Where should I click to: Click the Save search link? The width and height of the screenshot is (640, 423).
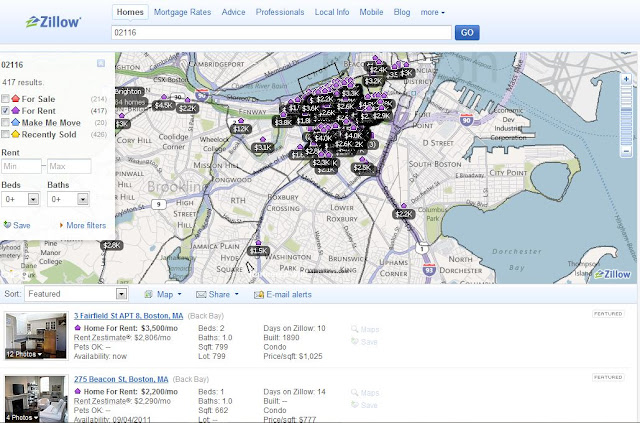pos(22,225)
